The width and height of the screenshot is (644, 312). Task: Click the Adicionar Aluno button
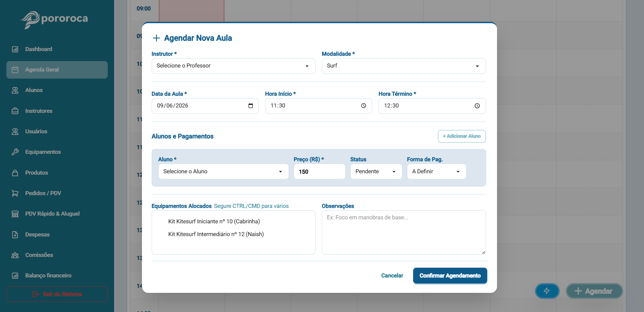pyautogui.click(x=462, y=136)
